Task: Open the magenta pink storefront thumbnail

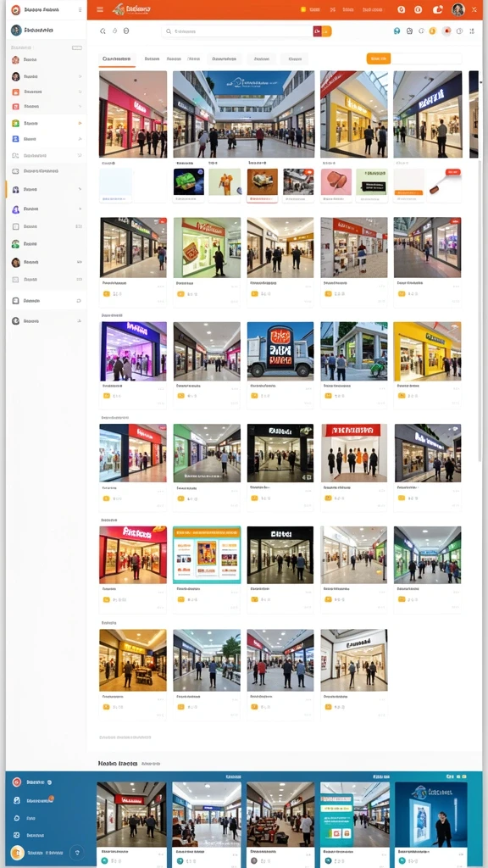Action: click(x=133, y=114)
